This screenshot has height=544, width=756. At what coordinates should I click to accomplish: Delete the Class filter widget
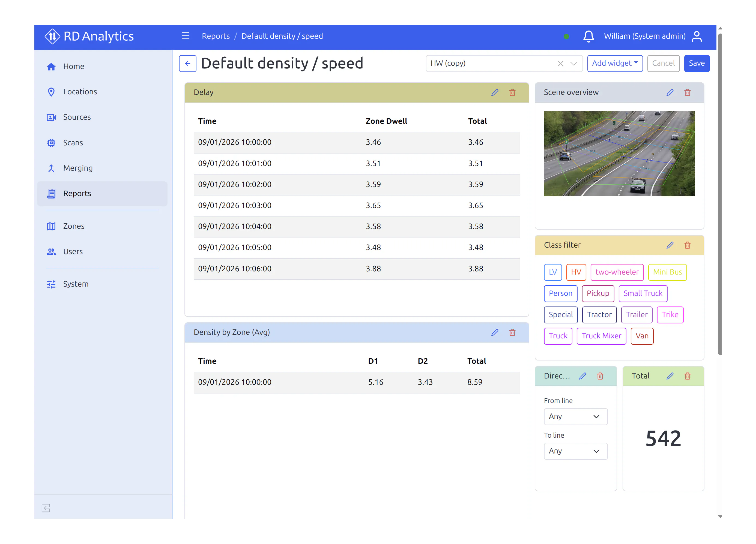(x=687, y=245)
